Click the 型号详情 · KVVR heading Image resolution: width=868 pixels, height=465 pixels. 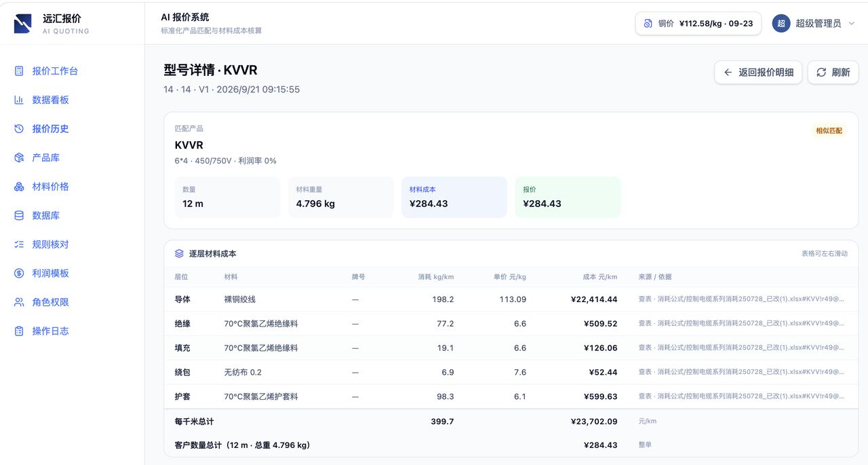210,71
